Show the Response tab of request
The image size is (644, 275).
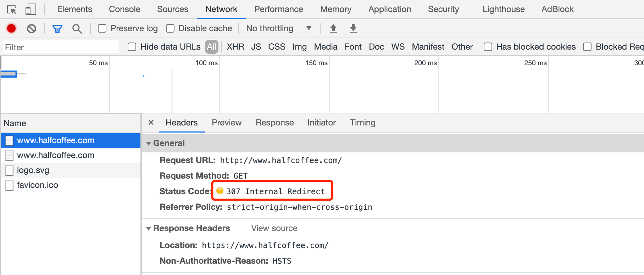[275, 123]
